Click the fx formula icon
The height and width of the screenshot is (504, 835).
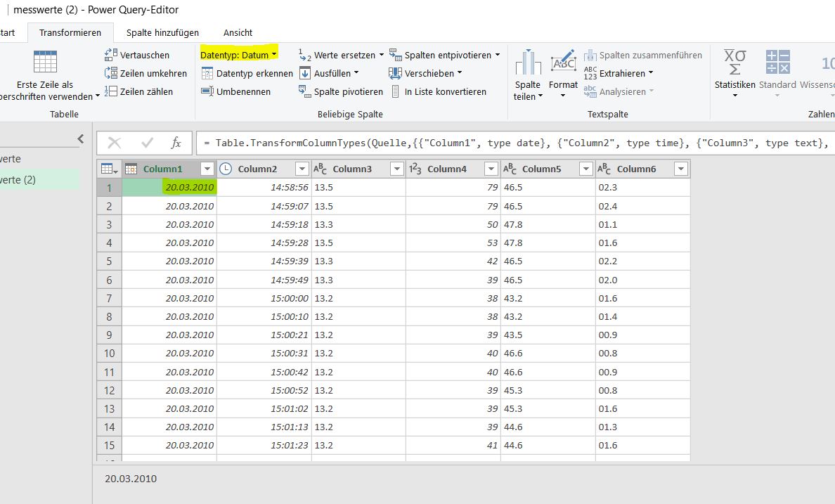pos(176,143)
